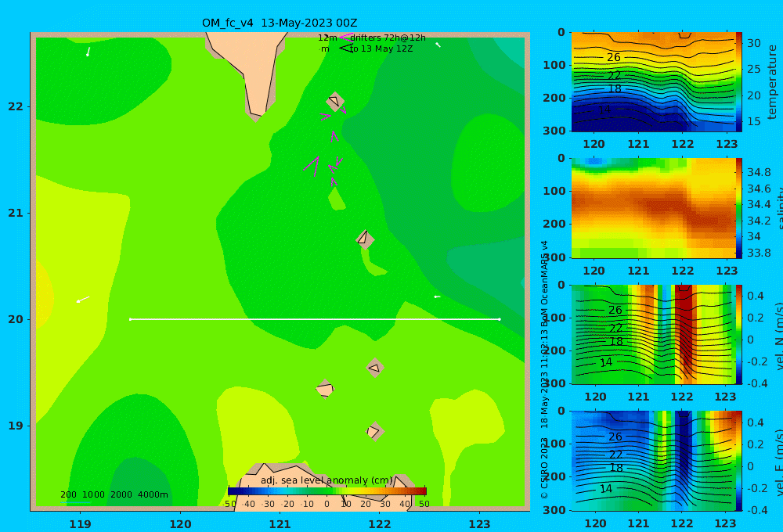Click the 'to 13 May 12Z' legend text
783x532 pixels.
(x=381, y=49)
